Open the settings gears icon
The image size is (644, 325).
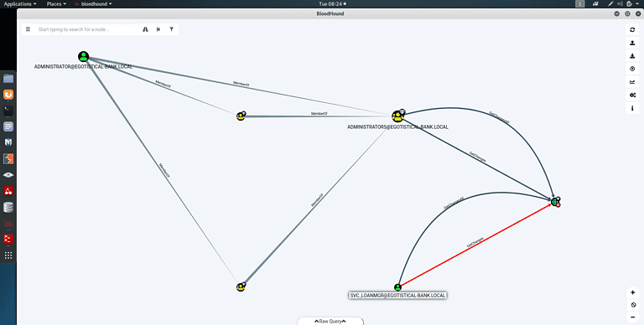coord(632,95)
